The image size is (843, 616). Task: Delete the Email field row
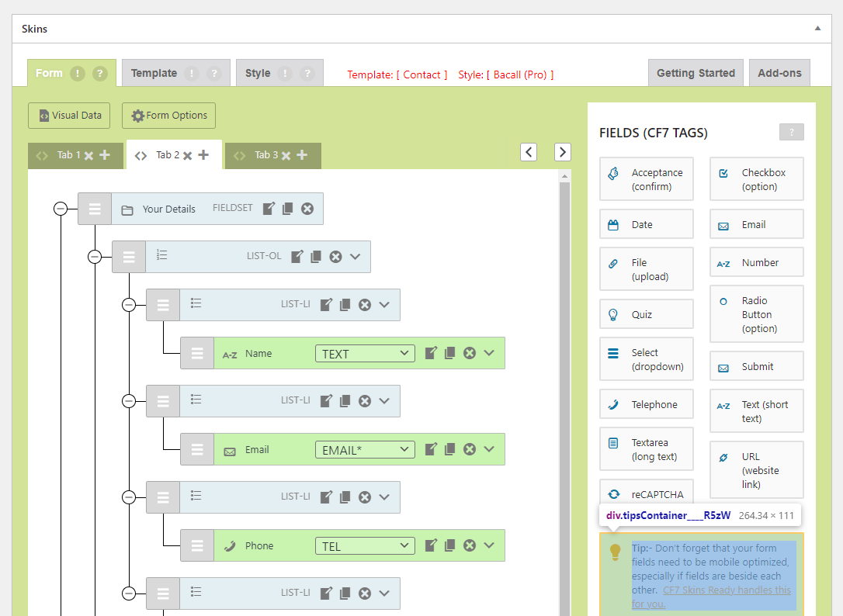[x=469, y=449]
